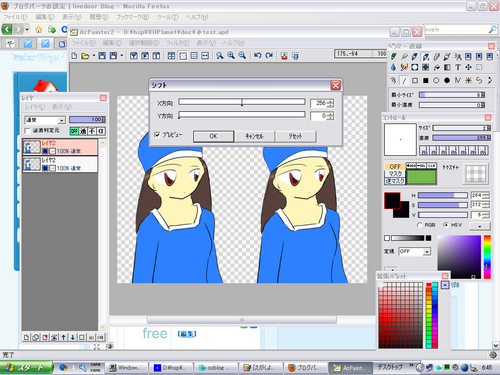500x375 pixels.
Task: Click キャンセル in the シフト dialog
Action: click(x=254, y=136)
